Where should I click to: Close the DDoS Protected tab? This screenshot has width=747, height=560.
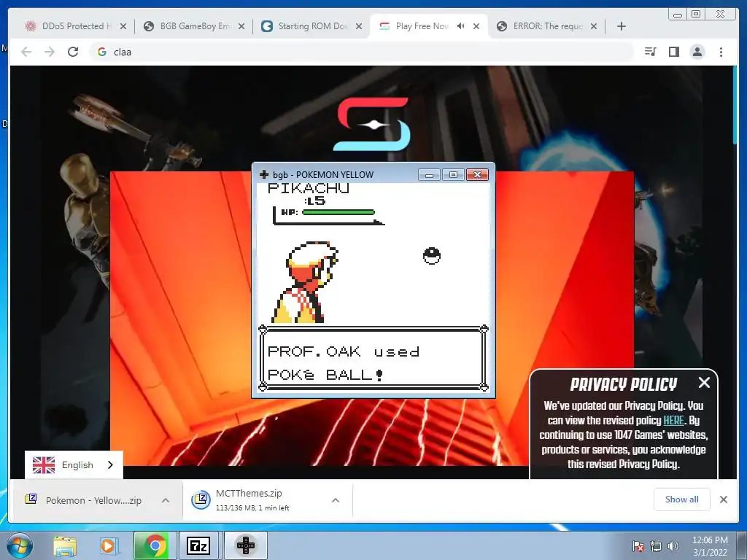coord(123,26)
